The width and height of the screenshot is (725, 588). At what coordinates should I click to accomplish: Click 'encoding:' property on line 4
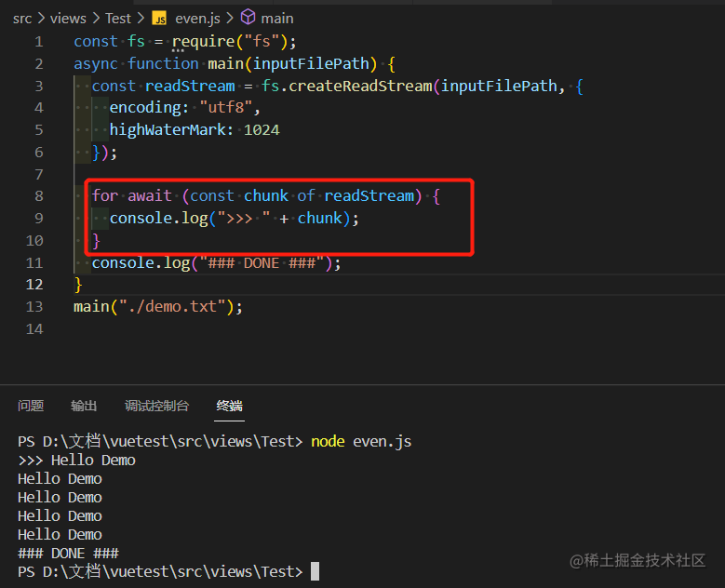[x=149, y=108]
